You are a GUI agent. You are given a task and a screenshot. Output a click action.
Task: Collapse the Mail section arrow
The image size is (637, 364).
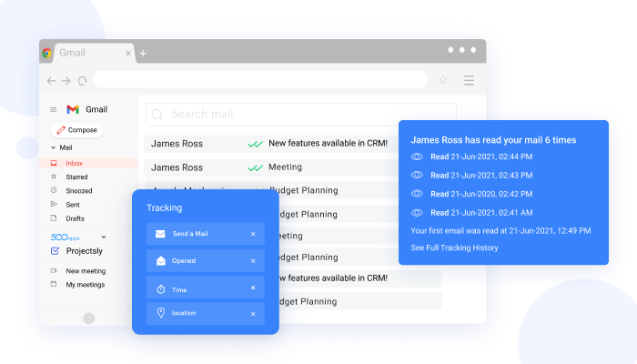(x=53, y=147)
